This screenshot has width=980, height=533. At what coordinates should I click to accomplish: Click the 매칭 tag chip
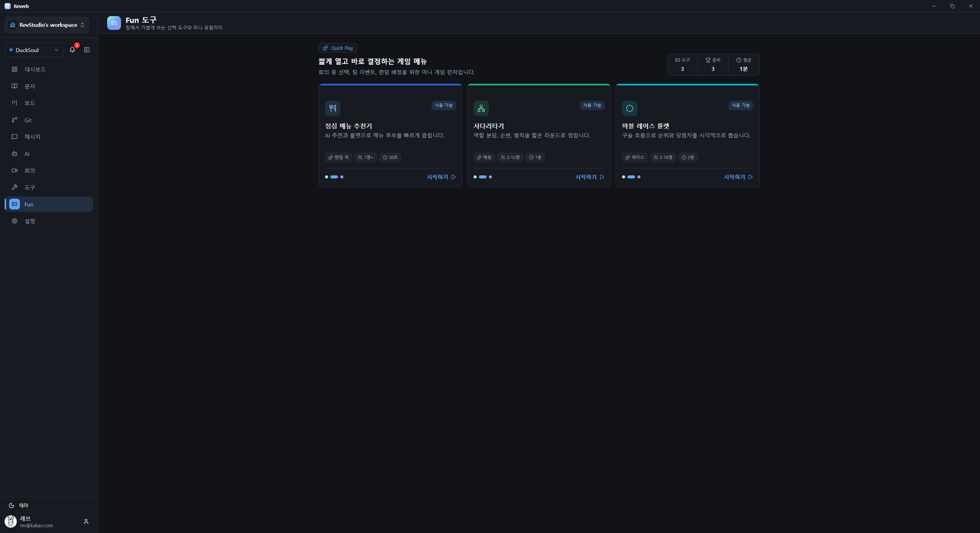tap(484, 157)
